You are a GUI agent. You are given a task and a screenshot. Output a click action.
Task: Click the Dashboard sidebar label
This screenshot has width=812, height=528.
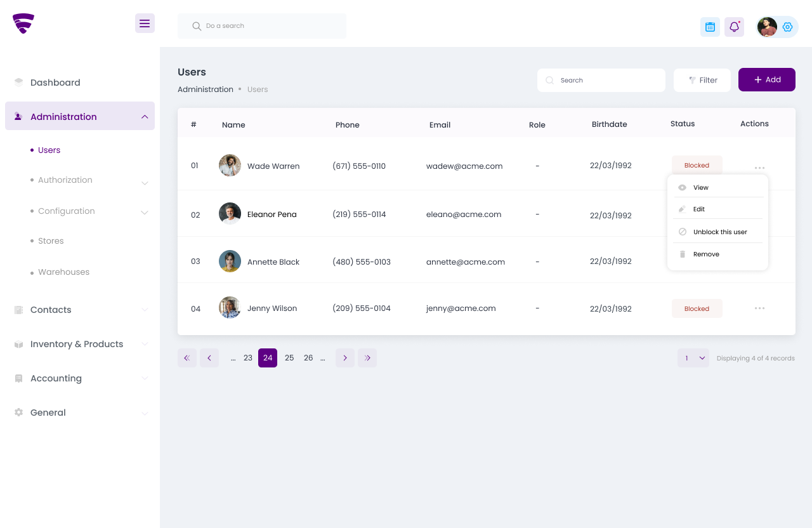coord(55,82)
